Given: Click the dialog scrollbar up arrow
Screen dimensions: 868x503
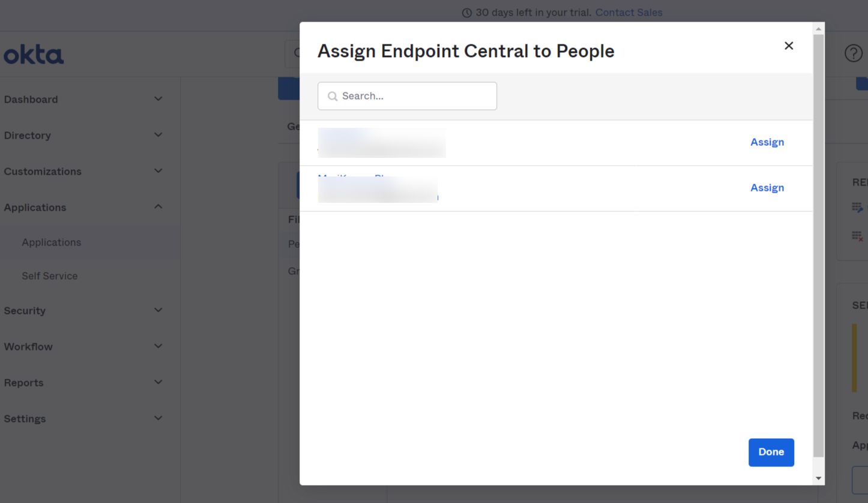Looking at the screenshot, I should (818, 29).
